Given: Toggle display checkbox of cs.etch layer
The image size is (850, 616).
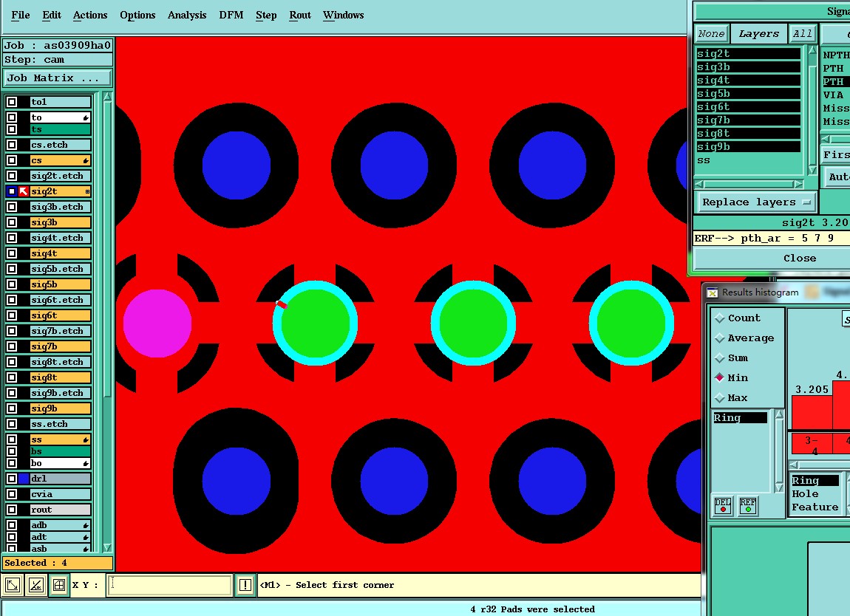Looking at the screenshot, I should click(x=12, y=145).
